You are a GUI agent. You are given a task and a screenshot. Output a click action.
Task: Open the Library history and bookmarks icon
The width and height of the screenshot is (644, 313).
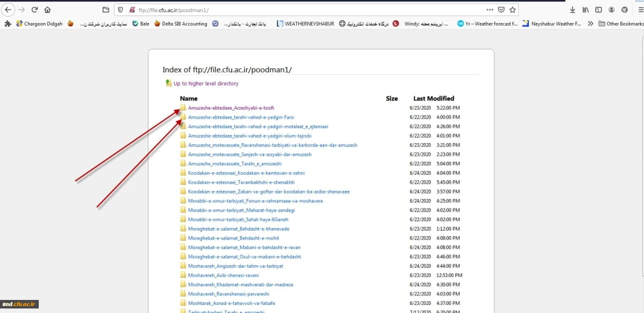click(x=586, y=10)
